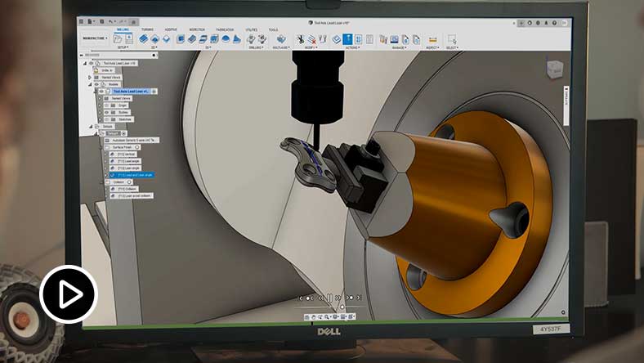The width and height of the screenshot is (644, 363).
Task: Toggle visibility eye for the Bodies folder
Action: 105,112
